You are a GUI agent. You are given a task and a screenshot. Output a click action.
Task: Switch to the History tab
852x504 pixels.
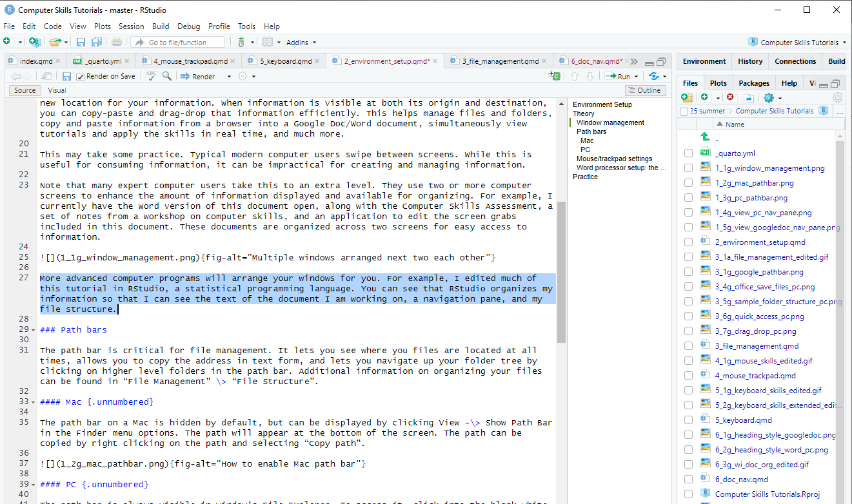750,61
